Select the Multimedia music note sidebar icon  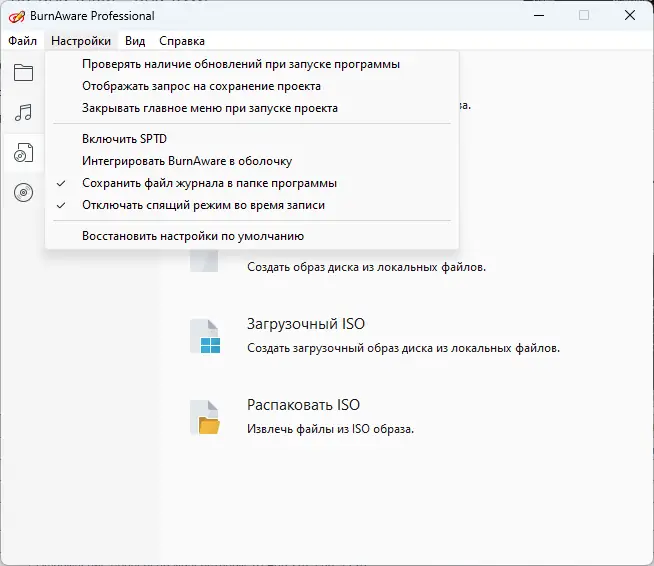tap(23, 113)
